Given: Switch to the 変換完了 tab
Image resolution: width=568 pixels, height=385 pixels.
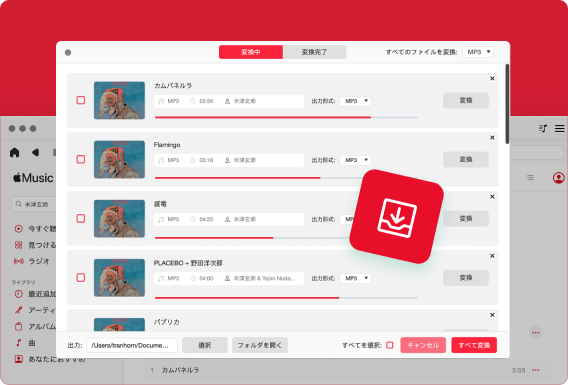Looking at the screenshot, I should tap(314, 52).
